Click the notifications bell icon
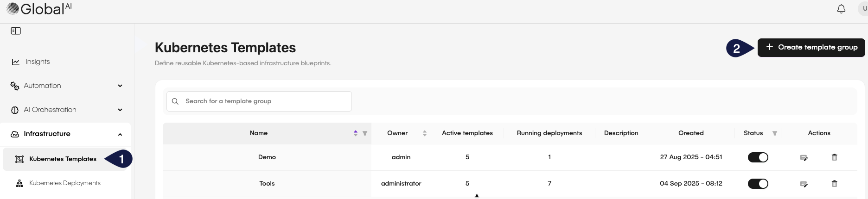The height and width of the screenshot is (199, 868). coord(841,9)
